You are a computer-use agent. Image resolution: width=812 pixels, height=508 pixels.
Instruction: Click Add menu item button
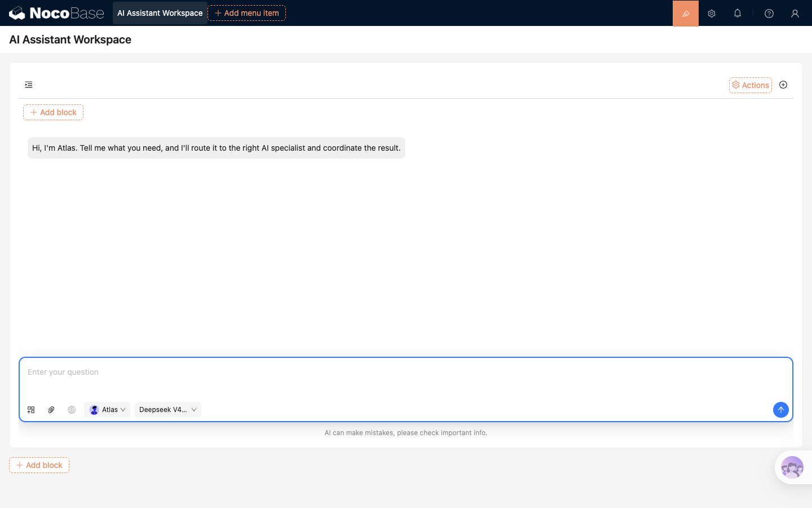(247, 13)
